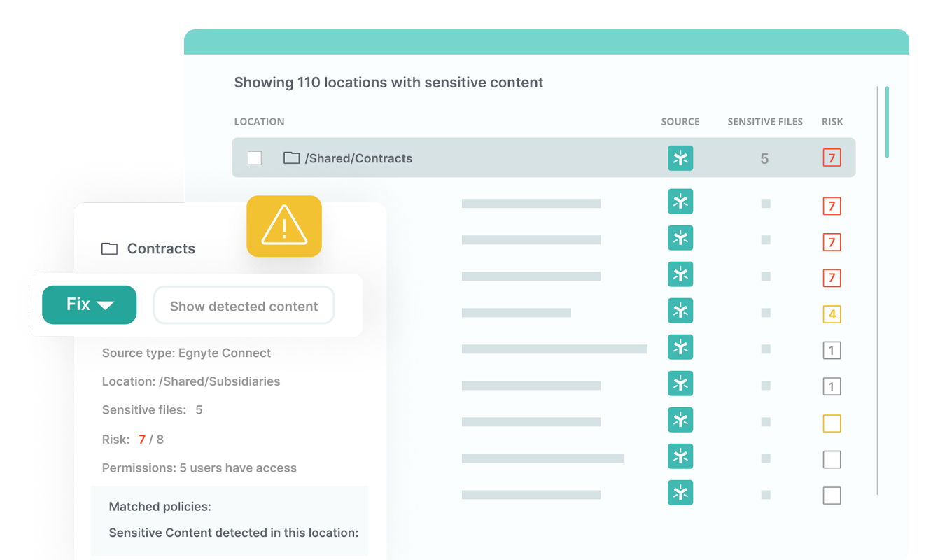This screenshot has height=560, width=952.
Task: Click the empty yellow risk badge
Action: (832, 423)
